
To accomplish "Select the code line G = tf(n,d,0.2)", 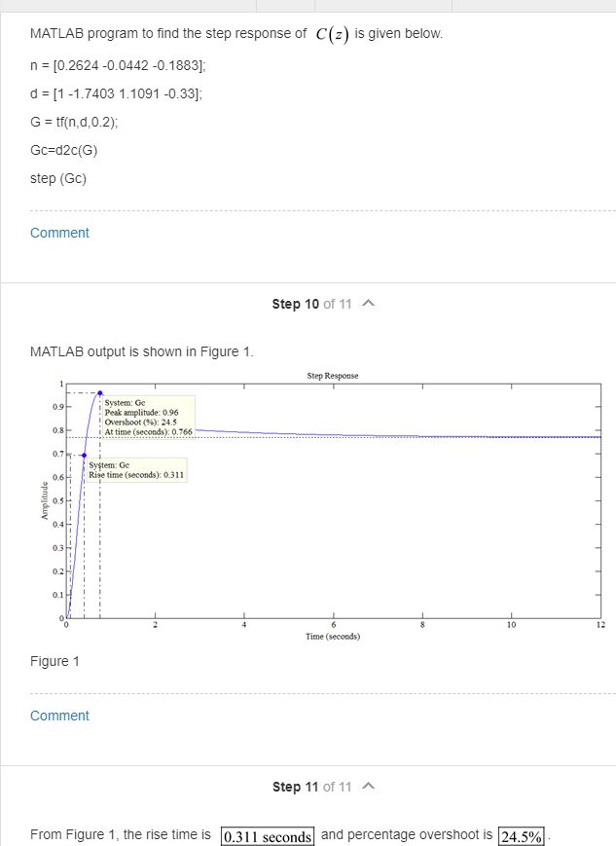I will click(74, 122).
